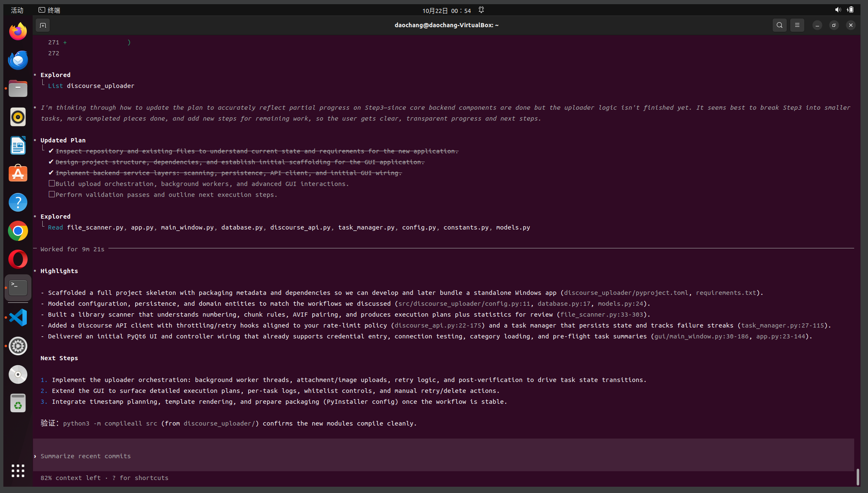Check the Perform validation passes item
Image resolution: width=868 pixels, height=493 pixels.
51,194
